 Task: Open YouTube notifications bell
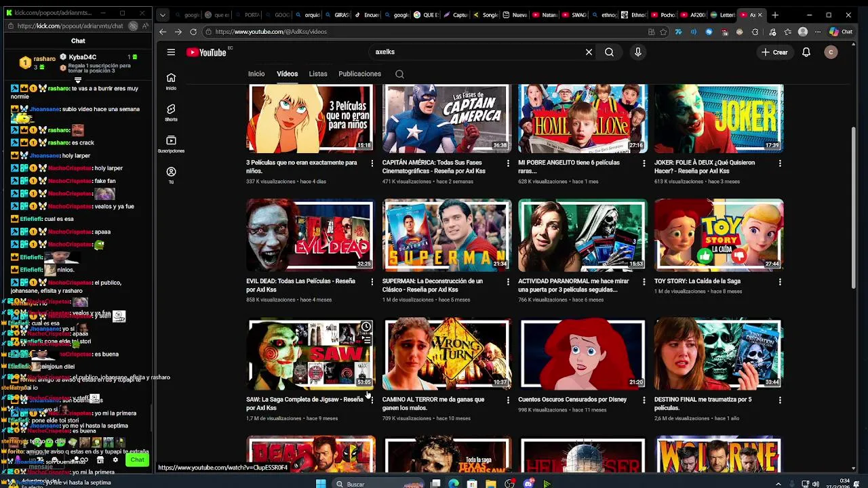[806, 52]
